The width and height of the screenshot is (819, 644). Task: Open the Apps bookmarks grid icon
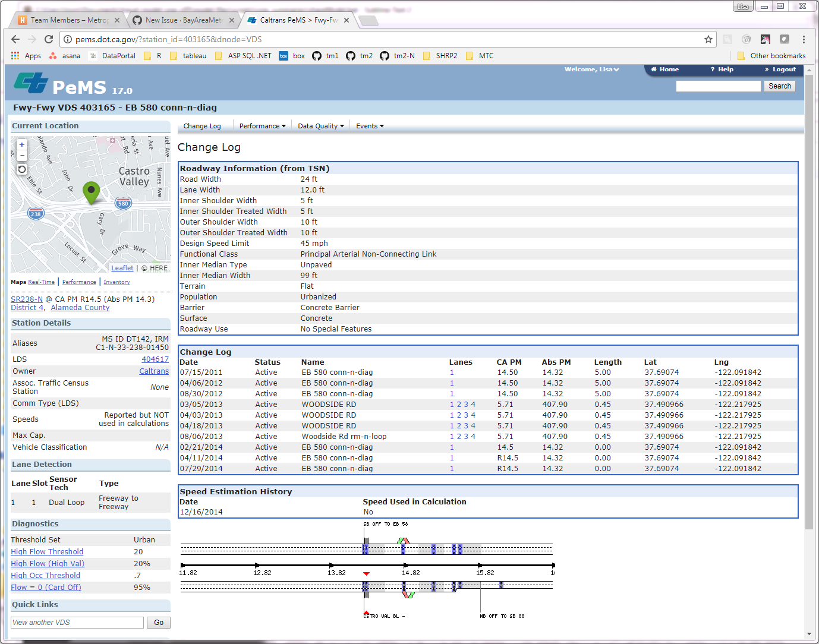pyautogui.click(x=15, y=56)
